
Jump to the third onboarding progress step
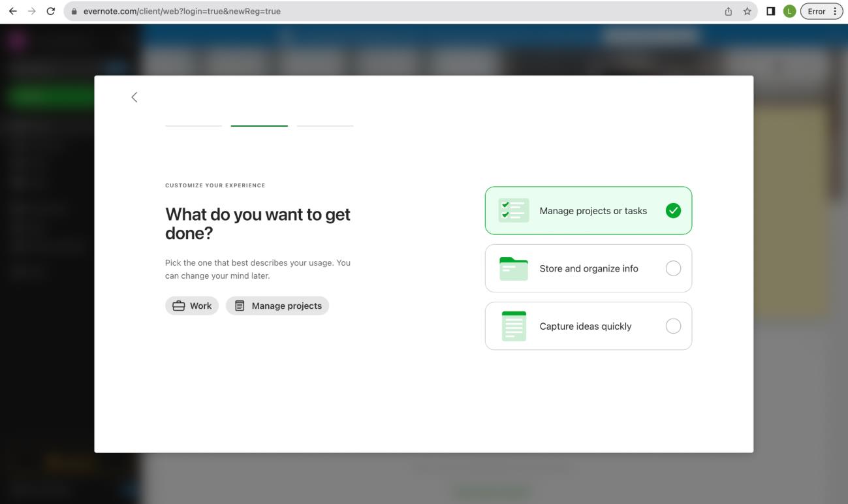point(325,125)
